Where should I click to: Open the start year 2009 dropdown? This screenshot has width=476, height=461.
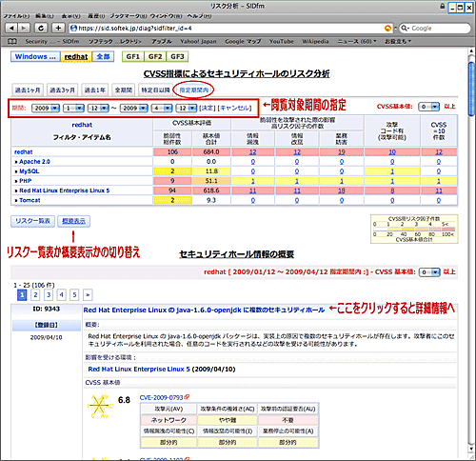click(46, 109)
